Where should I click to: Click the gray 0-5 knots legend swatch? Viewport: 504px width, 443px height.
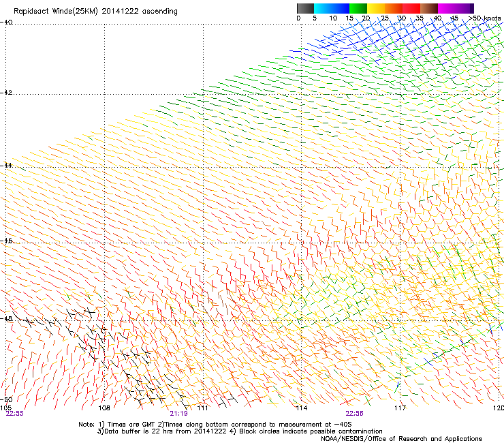305,8
